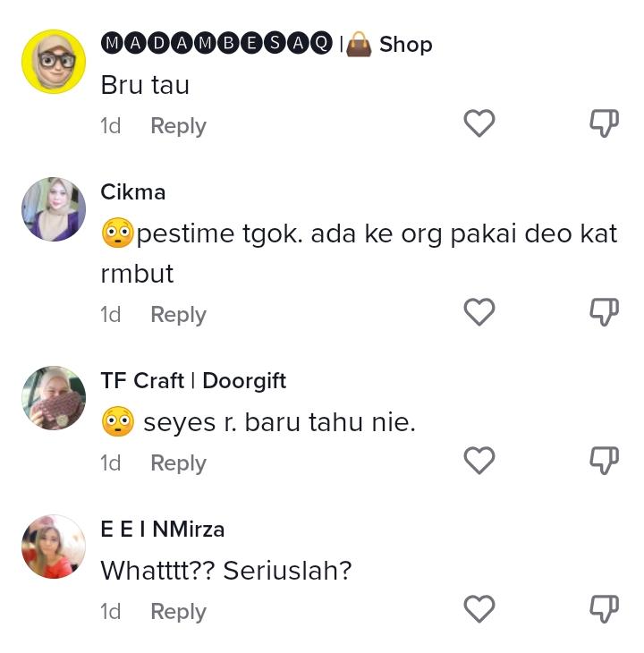The width and height of the screenshot is (644, 653).
Task: View the yellow cartoon avatar with glasses
Action: click(x=54, y=62)
